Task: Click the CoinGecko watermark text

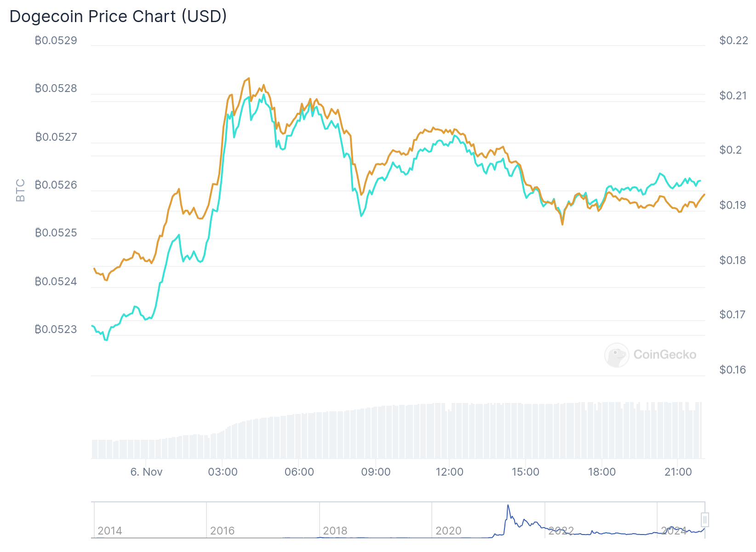Action: (x=664, y=355)
